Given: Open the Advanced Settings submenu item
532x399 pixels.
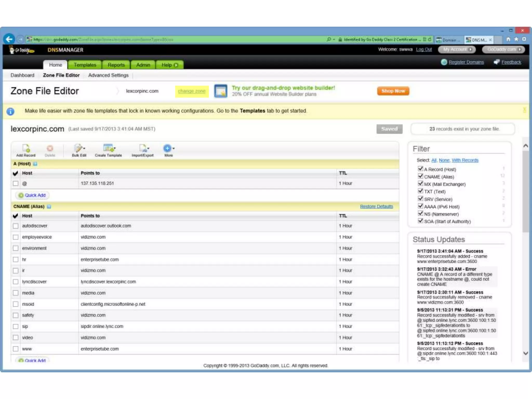Looking at the screenshot, I should pos(108,75).
